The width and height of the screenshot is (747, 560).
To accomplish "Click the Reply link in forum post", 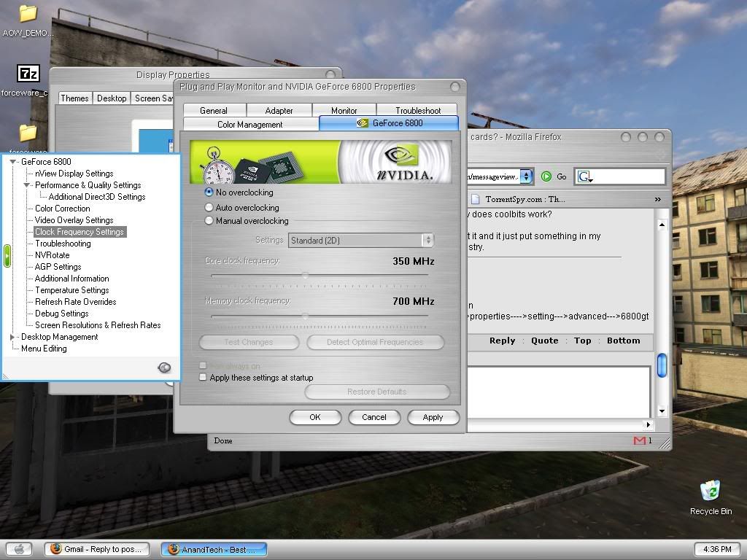I will 502,341.
